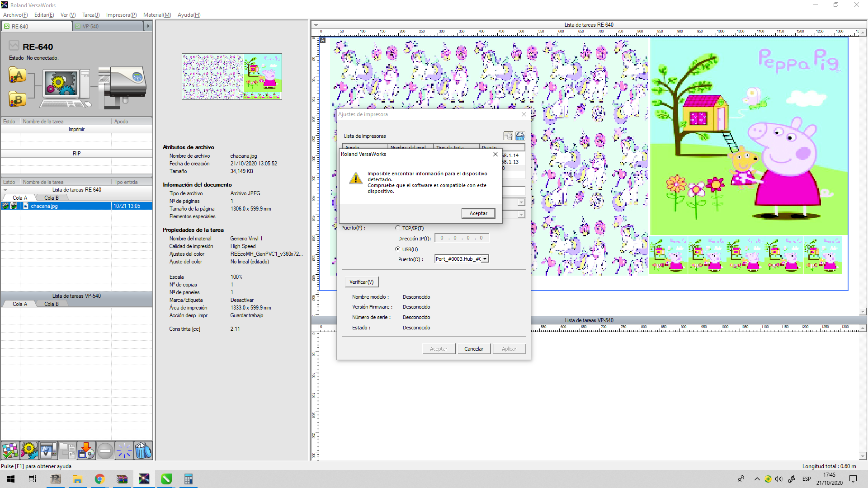
Task: Click the Verificar(V) button
Action: [x=361, y=282]
